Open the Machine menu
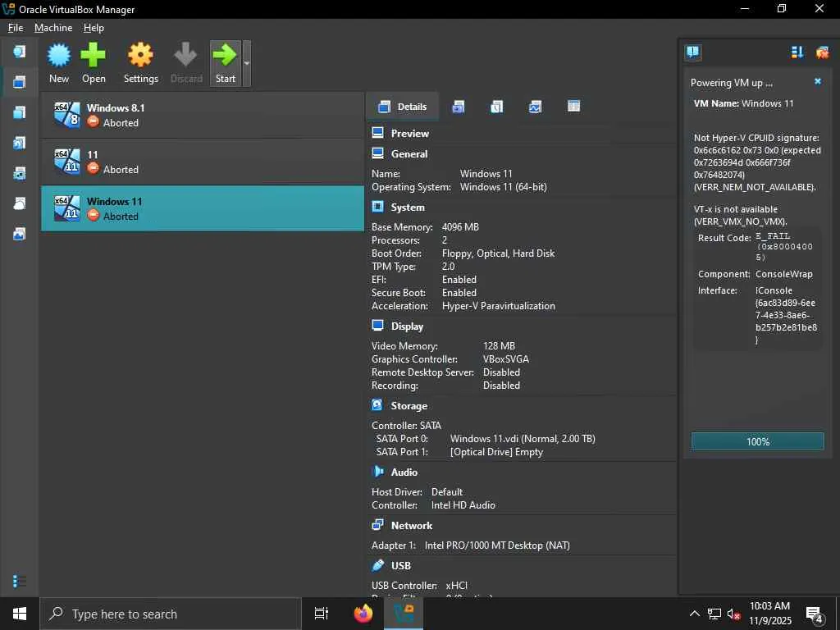840x630 pixels. pyautogui.click(x=53, y=28)
